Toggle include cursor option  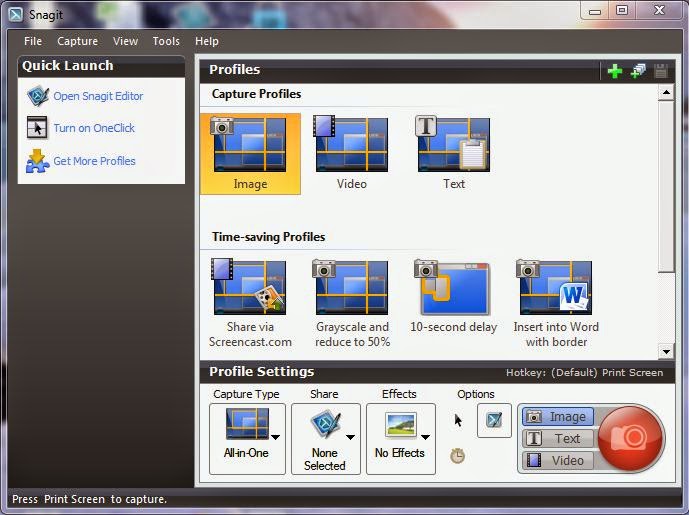click(x=458, y=420)
